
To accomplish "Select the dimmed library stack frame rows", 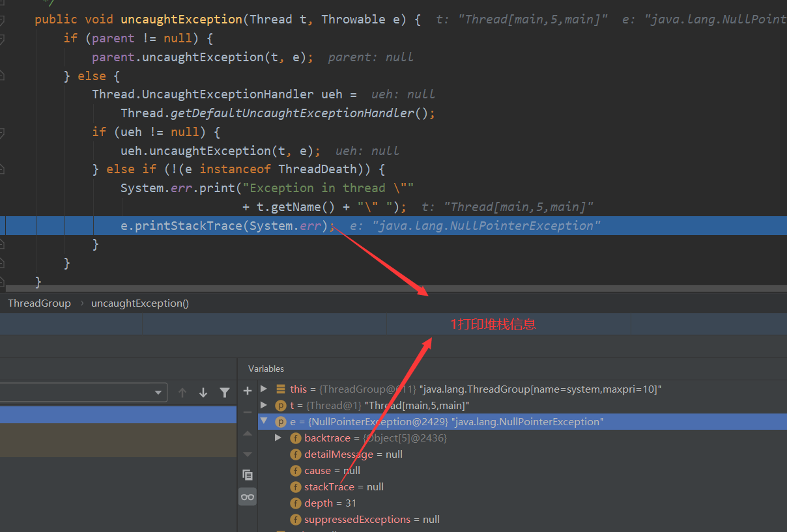I will (x=118, y=440).
